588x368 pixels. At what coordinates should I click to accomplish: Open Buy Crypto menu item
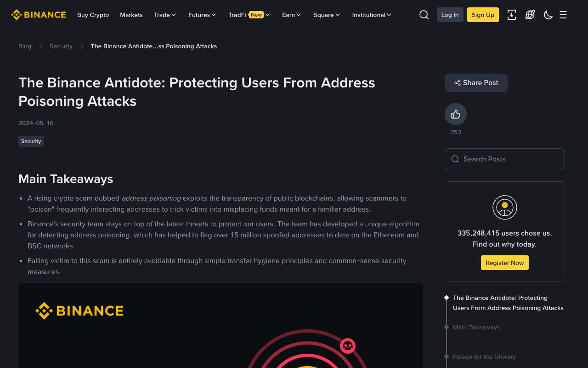coord(93,15)
